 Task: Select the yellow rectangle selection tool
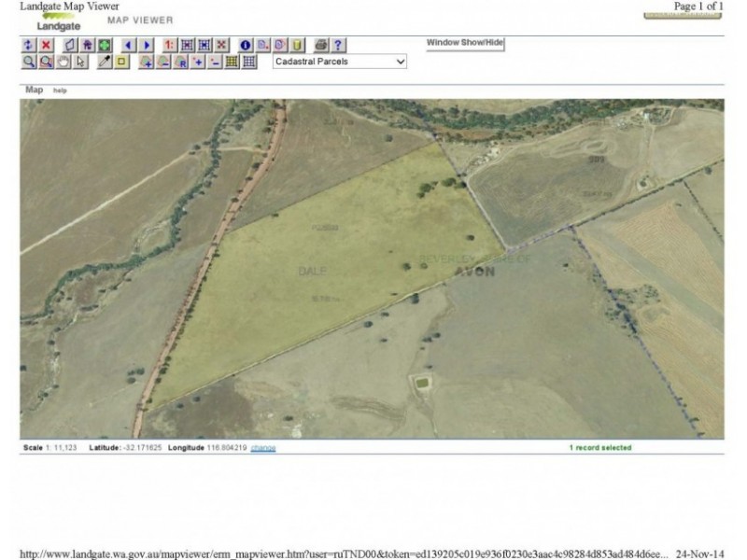pyautogui.click(x=121, y=62)
